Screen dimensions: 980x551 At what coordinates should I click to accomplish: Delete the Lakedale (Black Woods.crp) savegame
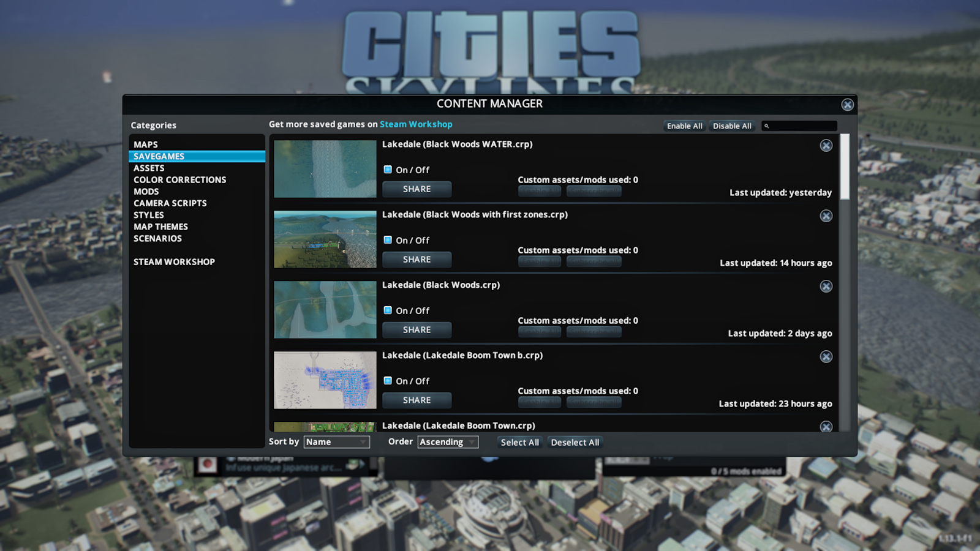[x=826, y=287]
